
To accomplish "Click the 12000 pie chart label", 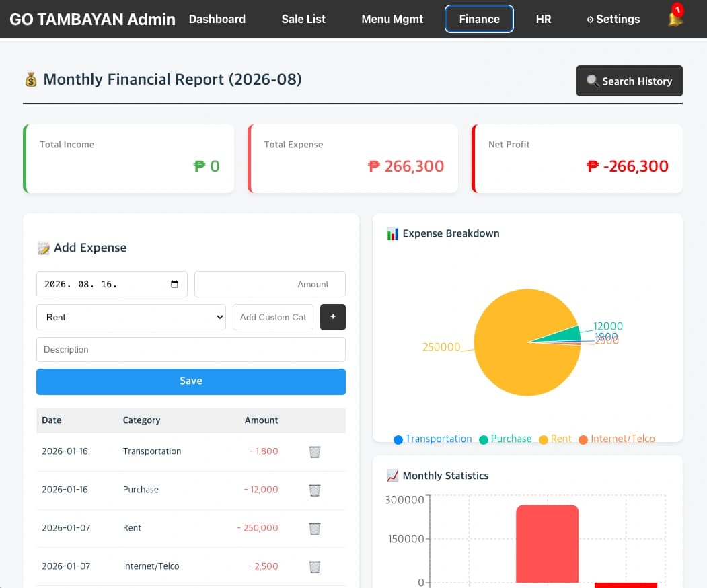I will point(608,326).
